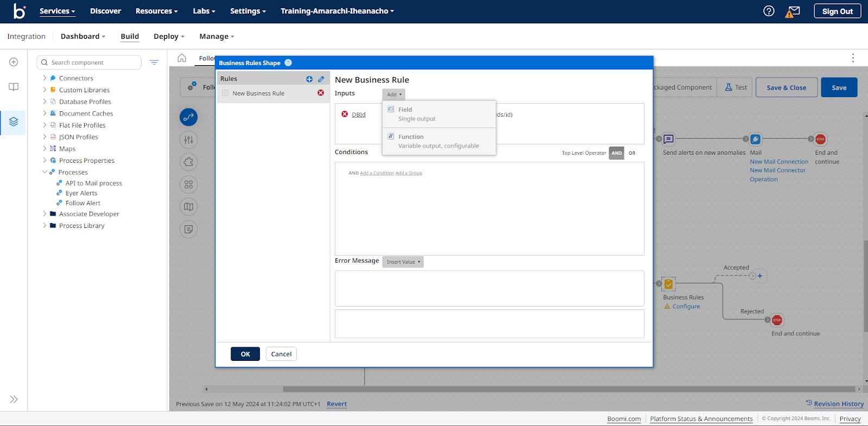Open the Manage menu
This screenshot has height=426, width=868.
(216, 36)
